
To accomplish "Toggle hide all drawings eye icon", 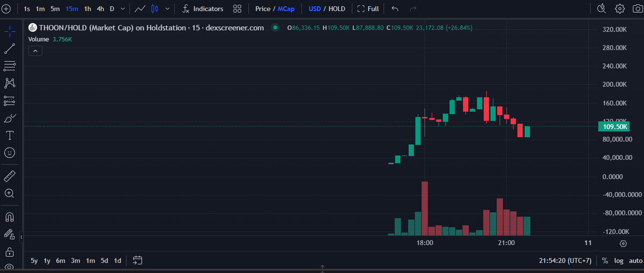I will click(x=9, y=267).
